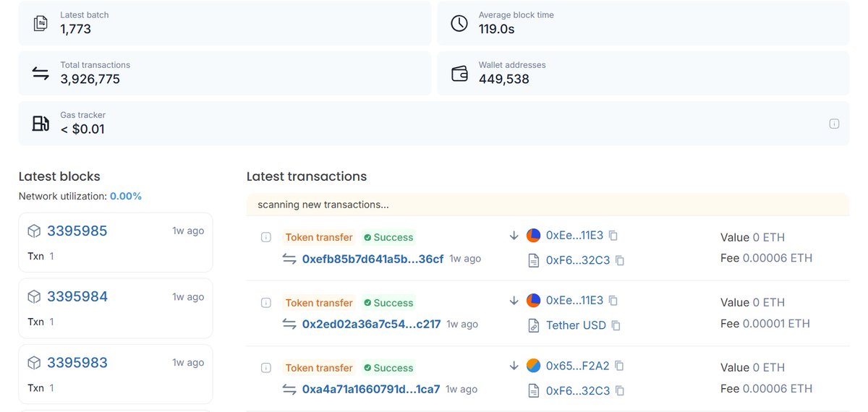Copy 0xEe...11E3 address in second transaction

pyautogui.click(x=613, y=301)
